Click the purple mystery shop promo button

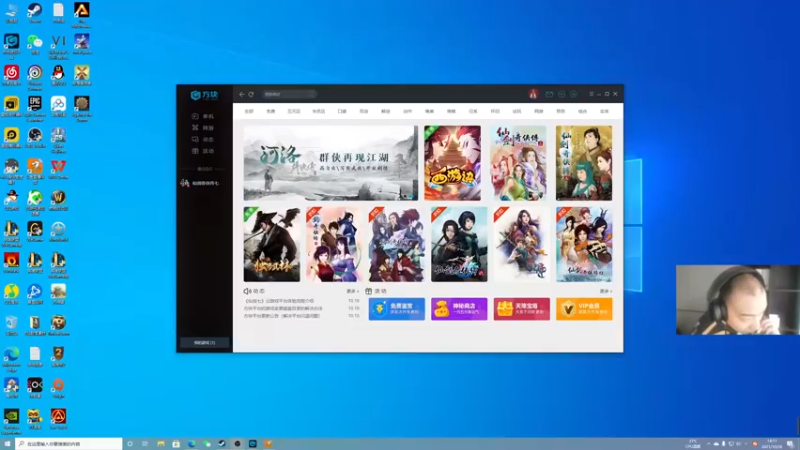(459, 309)
